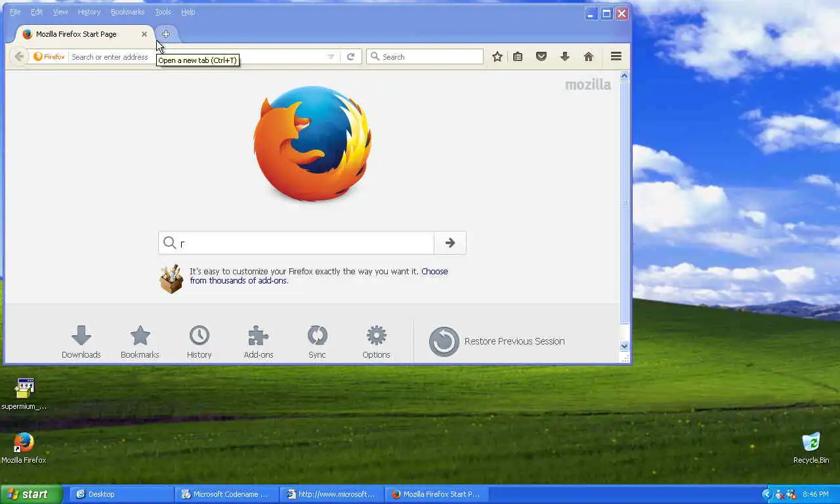The width and height of the screenshot is (840, 504).
Task: Click the scrollbar down arrow
Action: [624, 346]
